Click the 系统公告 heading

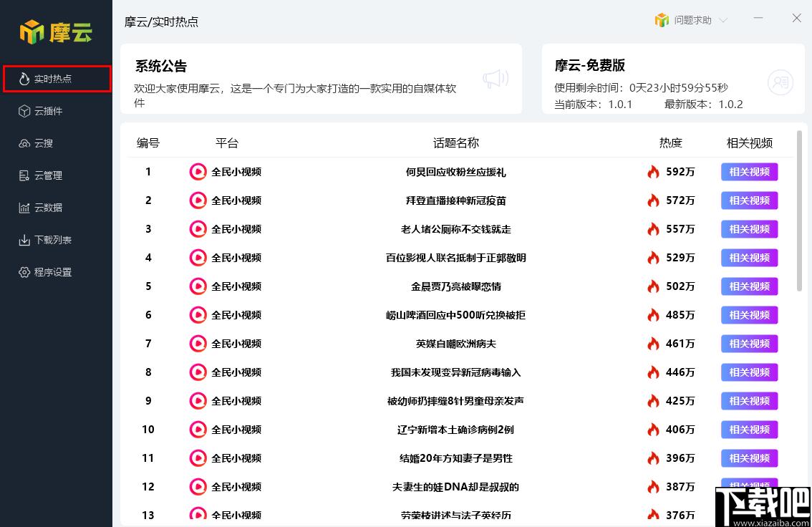coord(161,67)
